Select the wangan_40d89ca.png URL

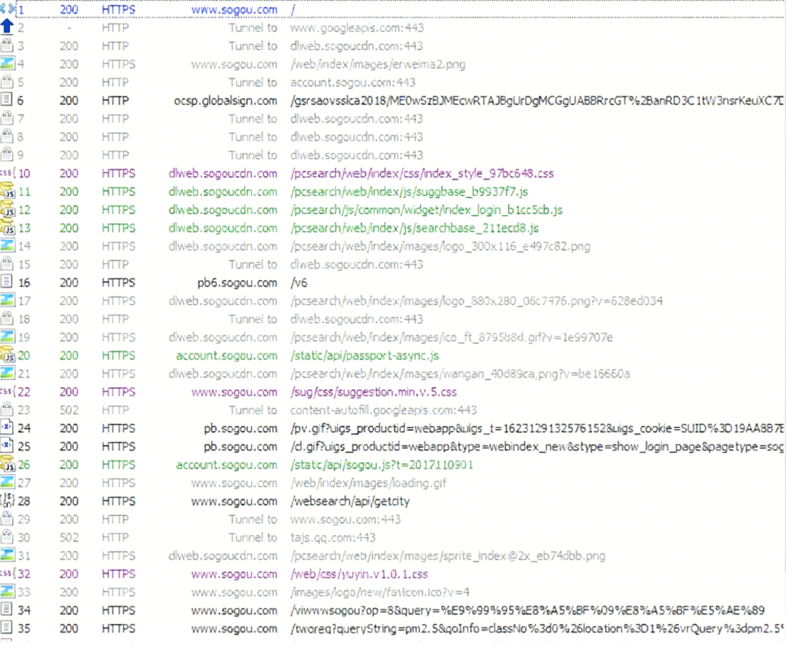(x=460, y=374)
